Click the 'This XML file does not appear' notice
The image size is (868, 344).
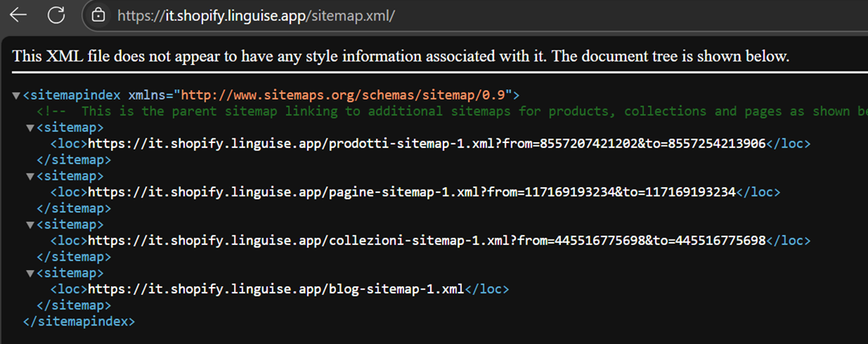(x=401, y=56)
